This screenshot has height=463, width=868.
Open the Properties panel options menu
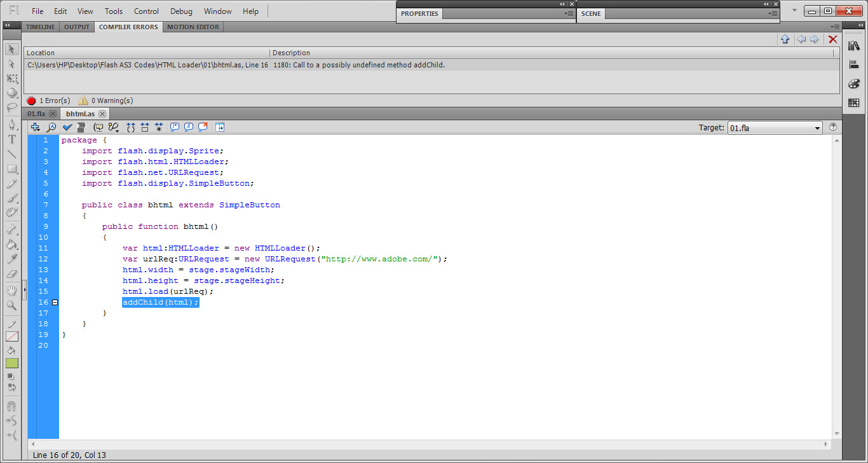coord(569,13)
